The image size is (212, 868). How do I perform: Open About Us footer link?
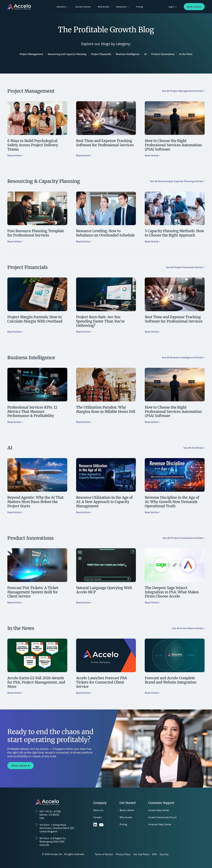[x=98, y=810]
